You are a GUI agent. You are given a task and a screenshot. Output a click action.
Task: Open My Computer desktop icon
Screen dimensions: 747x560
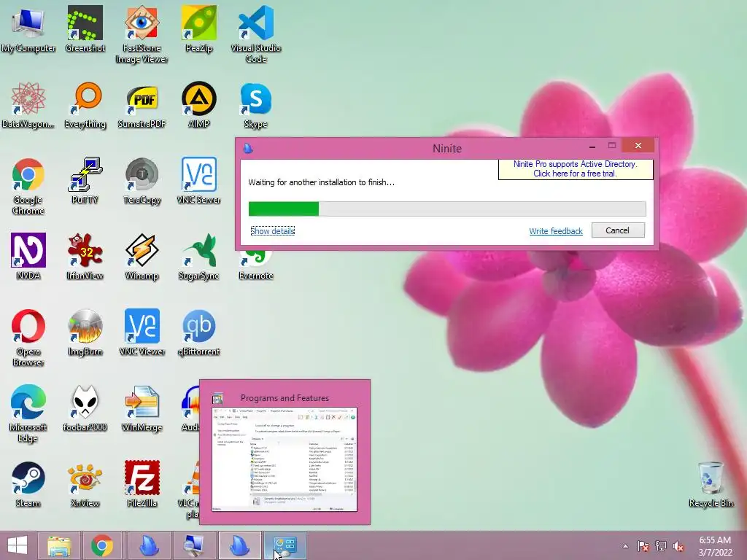(28, 29)
